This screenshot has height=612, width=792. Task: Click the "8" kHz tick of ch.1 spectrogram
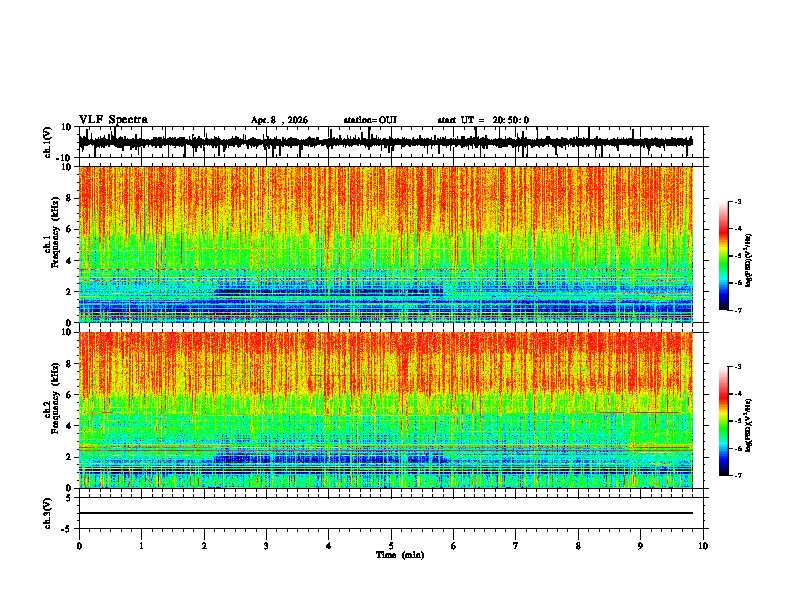pos(69,198)
